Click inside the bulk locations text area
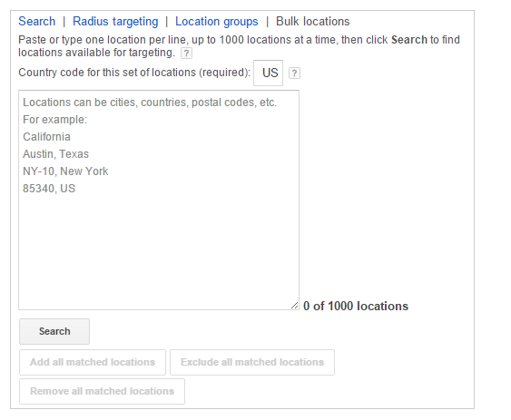 159,200
